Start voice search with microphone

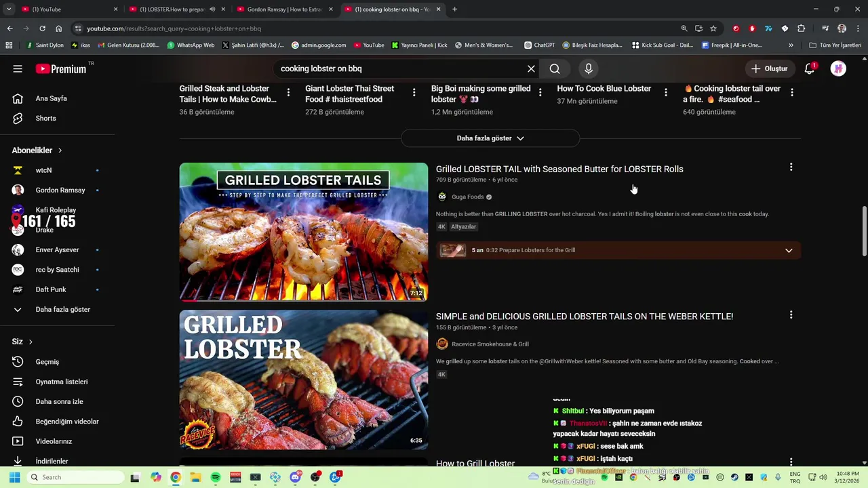(x=589, y=68)
